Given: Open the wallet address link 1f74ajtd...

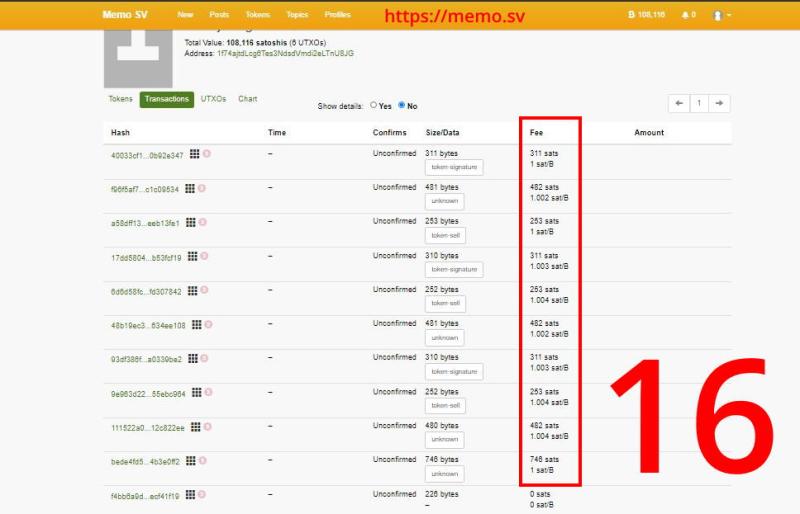Looking at the screenshot, I should point(285,53).
